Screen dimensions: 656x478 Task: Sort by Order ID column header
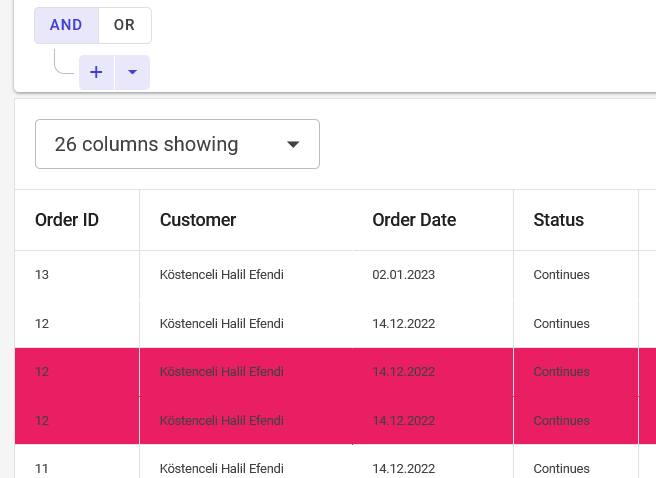77,220
